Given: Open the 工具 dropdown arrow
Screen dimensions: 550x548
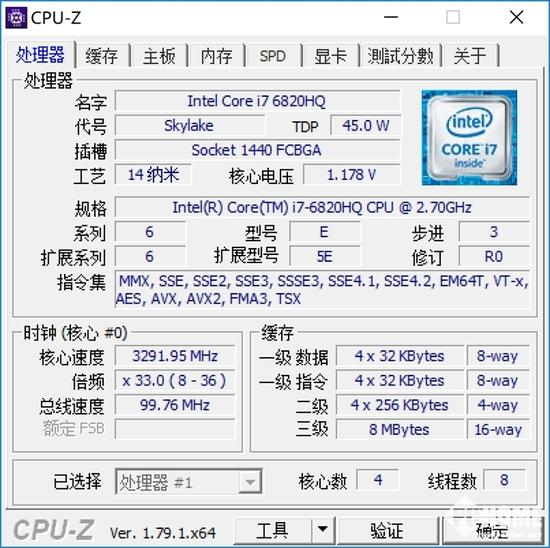Looking at the screenshot, I should 323,530.
